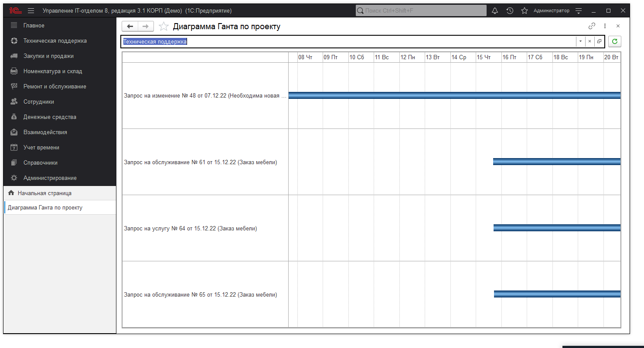Open the history clock icon
Viewport: 644px width, 348px height.
(510, 10)
